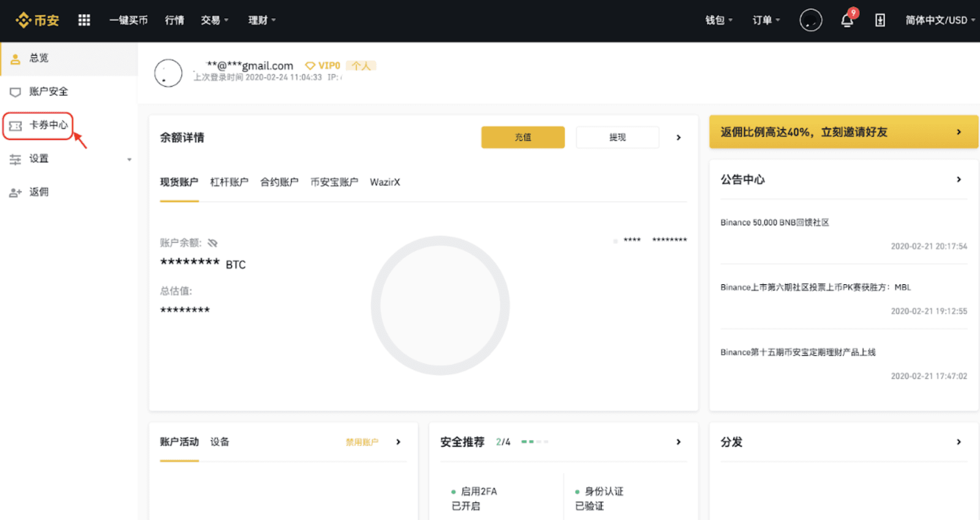Click the 安全推荐 heading
Image resolution: width=980 pixels, height=520 pixels.
(x=462, y=442)
